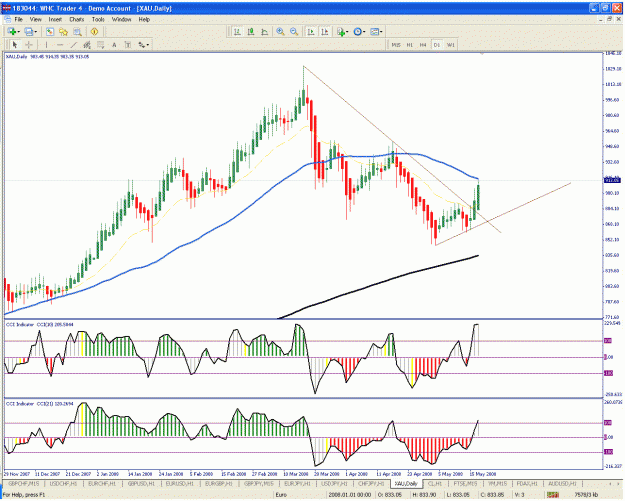Open the Arrows tool dropdown arrow
The image size is (625, 501).
pos(148,45)
